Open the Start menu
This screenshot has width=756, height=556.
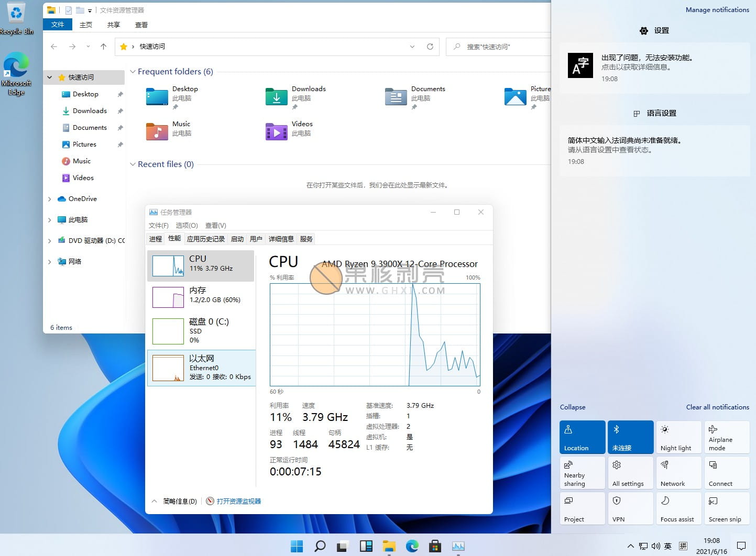coord(297,546)
